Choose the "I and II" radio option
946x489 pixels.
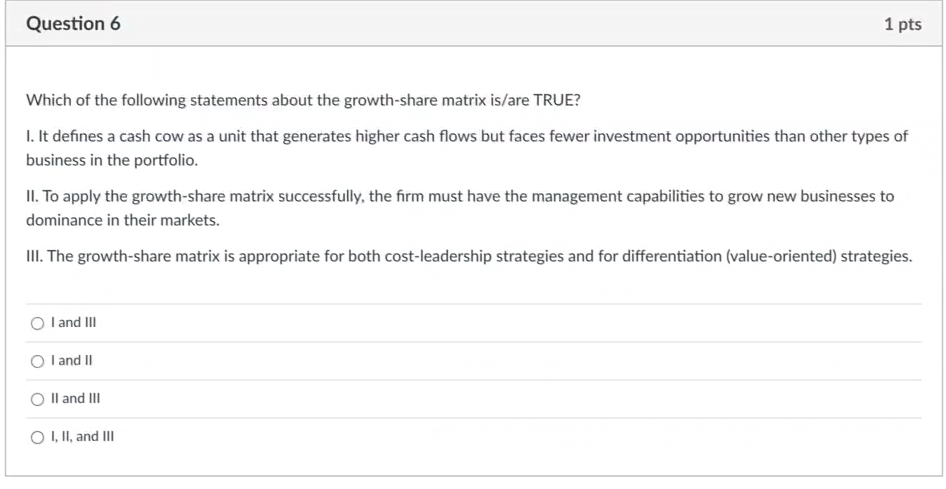[37, 362]
